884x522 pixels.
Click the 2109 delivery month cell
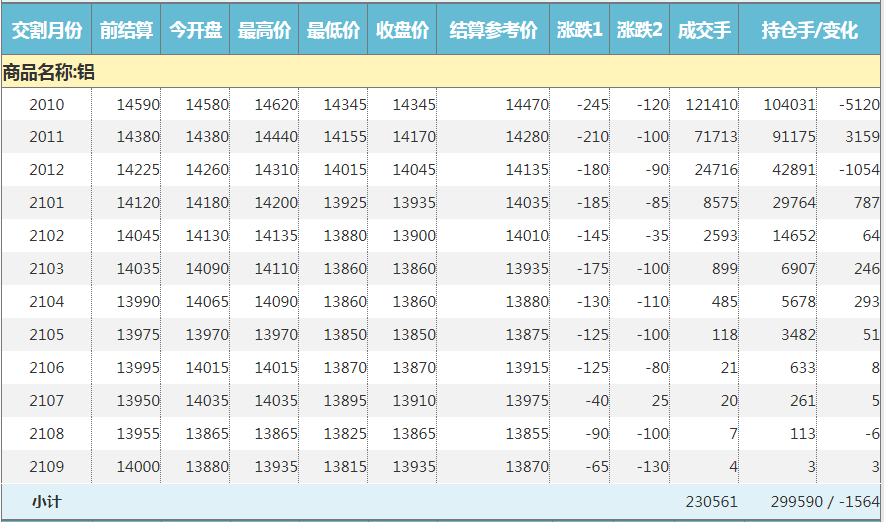pyautogui.click(x=46, y=467)
